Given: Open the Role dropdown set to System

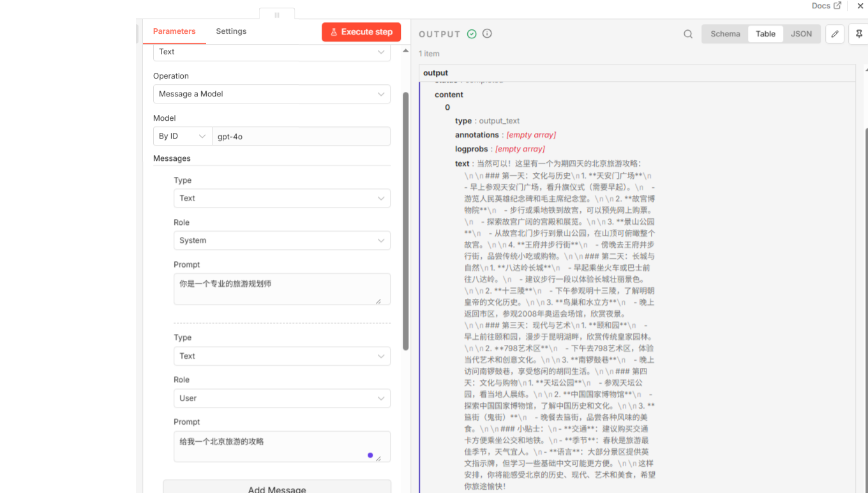Looking at the screenshot, I should point(282,241).
